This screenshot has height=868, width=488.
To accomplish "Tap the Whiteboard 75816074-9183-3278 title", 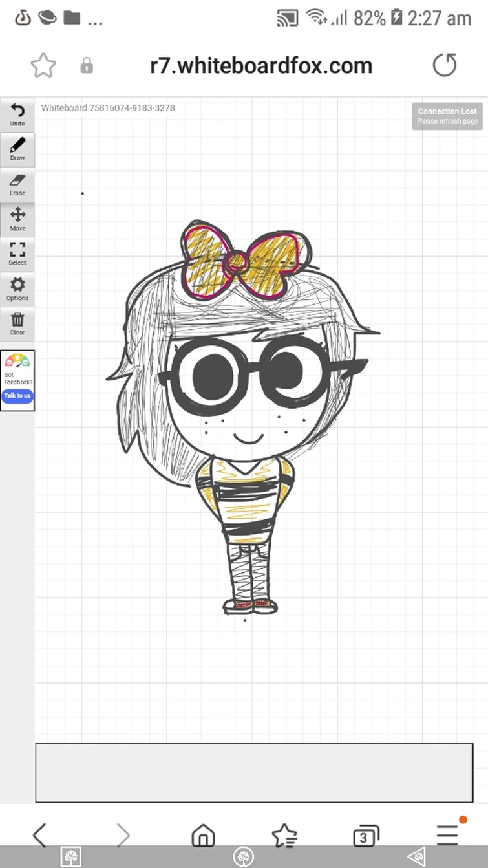I will [x=108, y=108].
